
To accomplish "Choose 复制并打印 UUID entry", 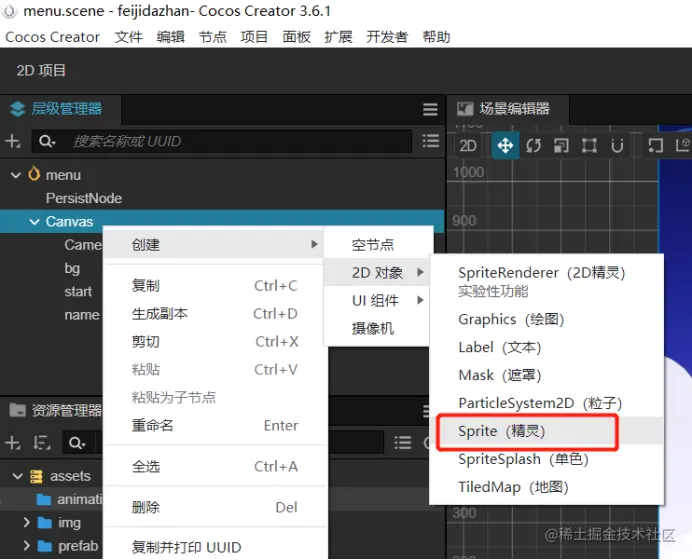I will tap(214, 548).
